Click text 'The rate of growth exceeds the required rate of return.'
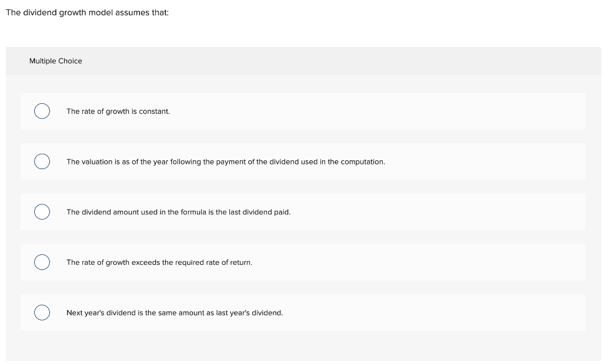This screenshot has width=602, height=364. pyautogui.click(x=159, y=262)
